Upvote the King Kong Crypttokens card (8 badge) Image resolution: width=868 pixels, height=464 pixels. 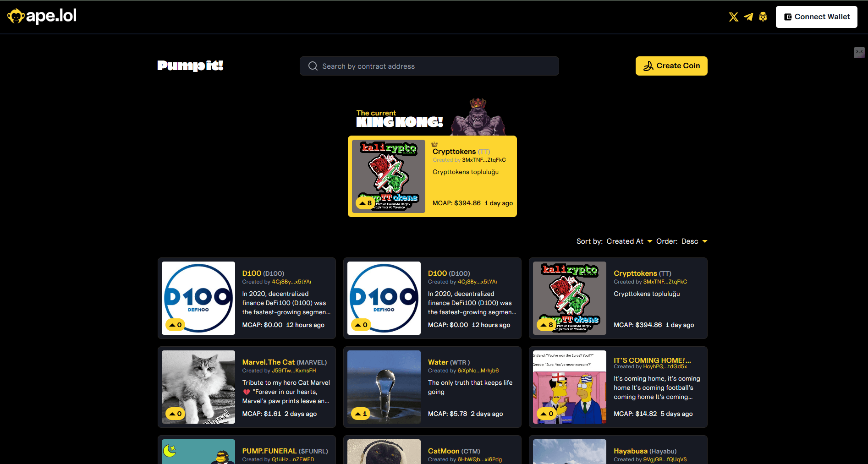click(x=365, y=203)
